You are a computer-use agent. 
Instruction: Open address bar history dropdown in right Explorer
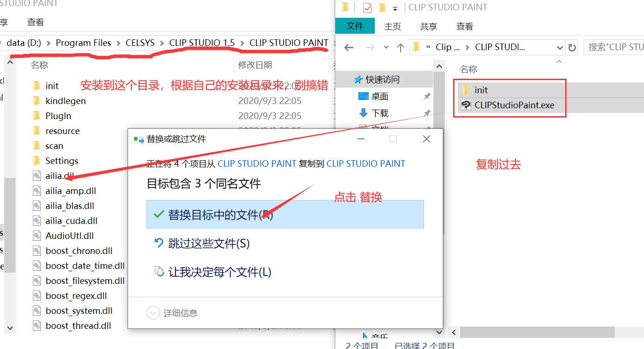click(560, 47)
